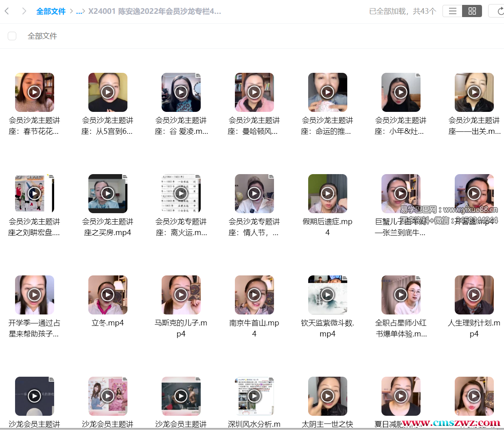Play the 全职占星师小红书爆单体验 video
This screenshot has height=430, width=504.
[401, 295]
